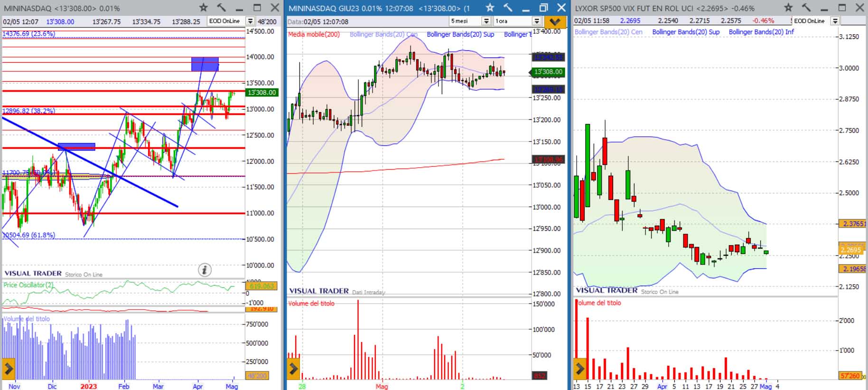The width and height of the screenshot is (868, 390).
Task: Click the Price Oscillator(2) indicator label
Action: point(28,285)
